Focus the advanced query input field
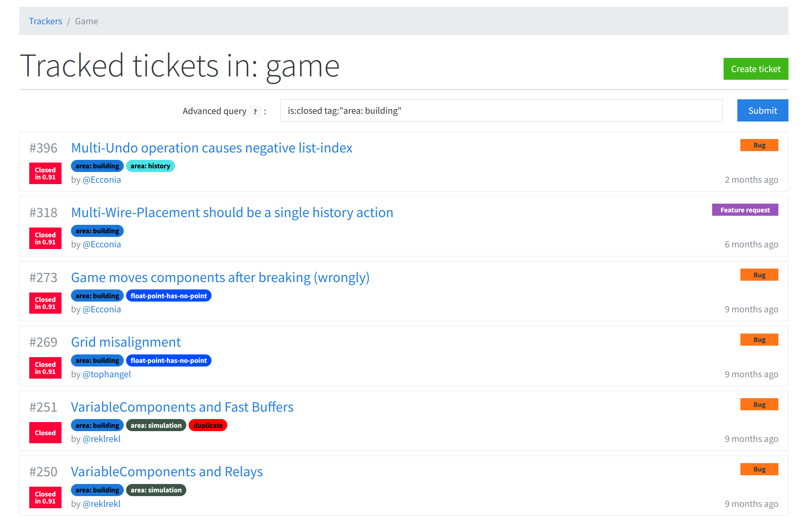The height and width of the screenshot is (520, 812). pos(501,110)
